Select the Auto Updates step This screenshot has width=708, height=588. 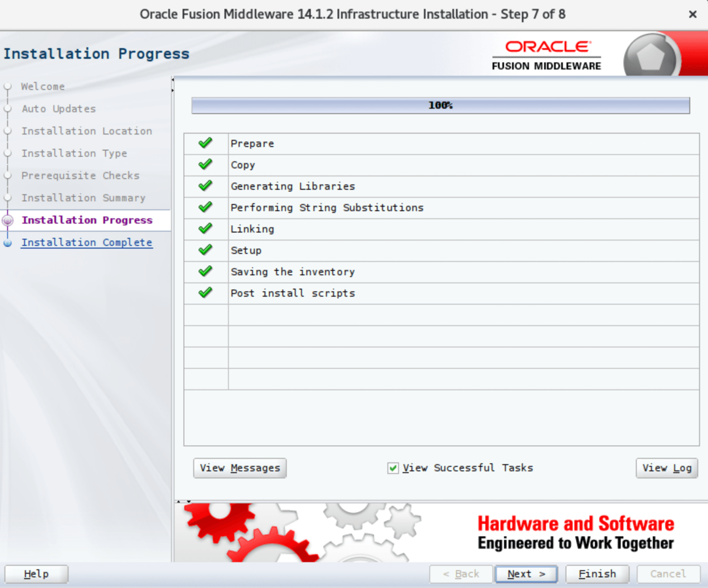(x=58, y=109)
